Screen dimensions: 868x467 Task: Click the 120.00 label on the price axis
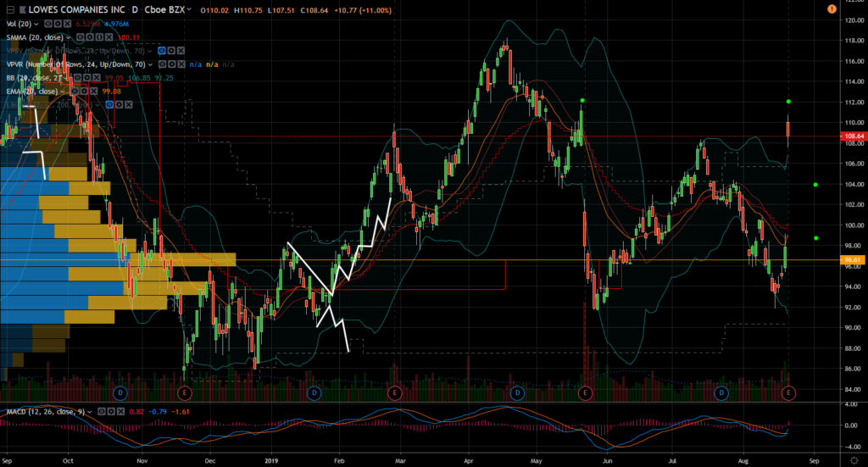[x=854, y=20]
